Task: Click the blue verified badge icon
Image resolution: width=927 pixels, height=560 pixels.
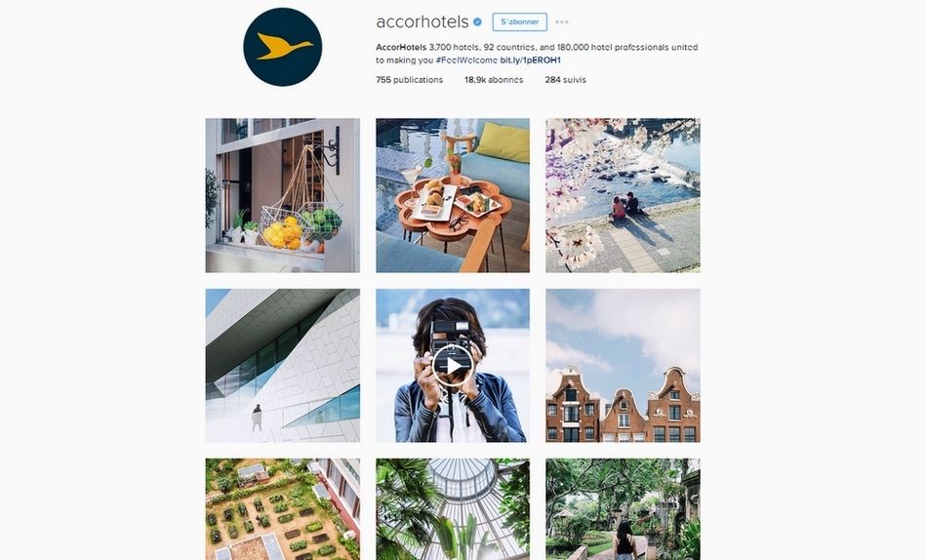Action: pyautogui.click(x=478, y=21)
